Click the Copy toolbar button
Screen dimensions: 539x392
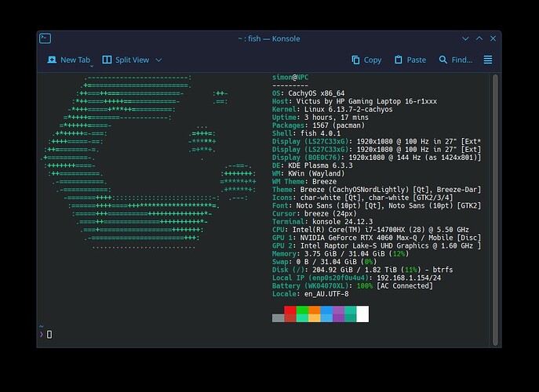(366, 60)
